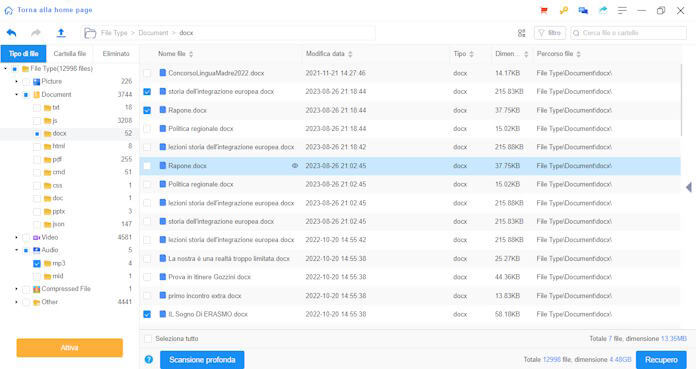Expand the Other tree node
The width and height of the screenshot is (696, 369).
[x=16, y=302]
